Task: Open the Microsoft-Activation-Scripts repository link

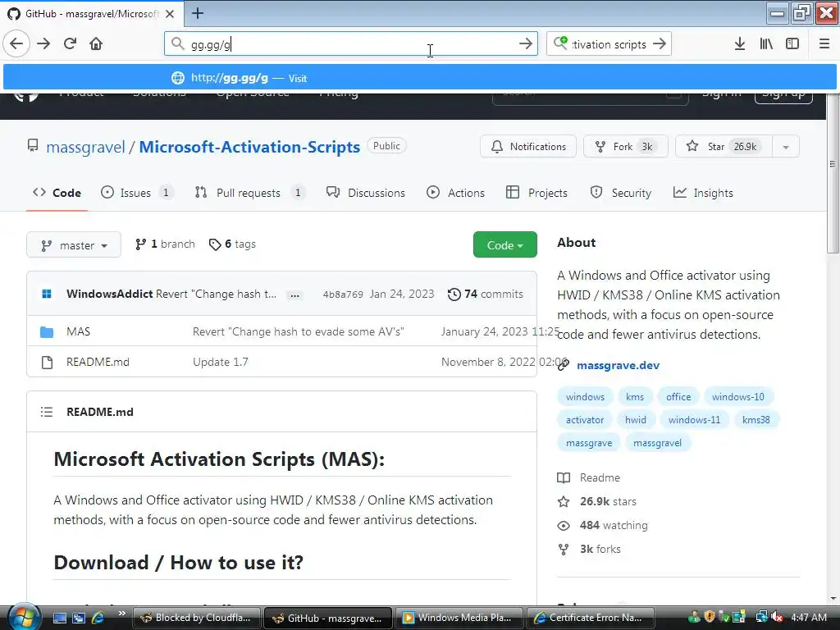Action: [249, 147]
